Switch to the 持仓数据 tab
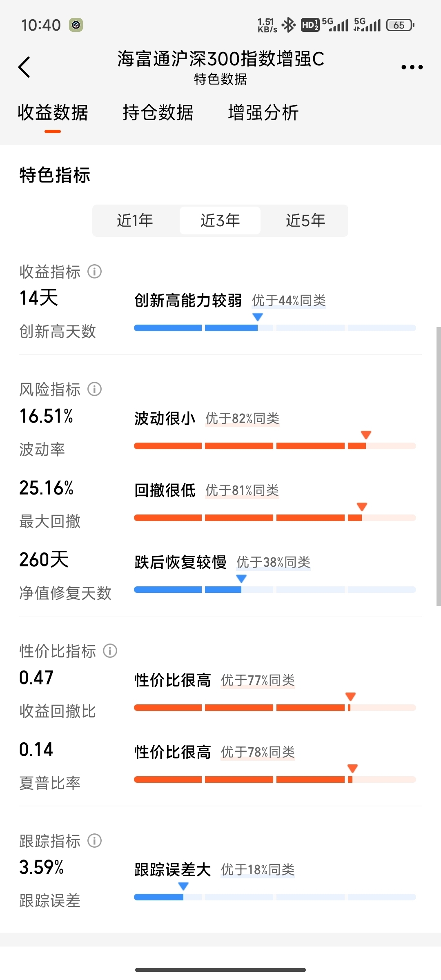Image resolution: width=441 pixels, height=980 pixels. pos(158,113)
